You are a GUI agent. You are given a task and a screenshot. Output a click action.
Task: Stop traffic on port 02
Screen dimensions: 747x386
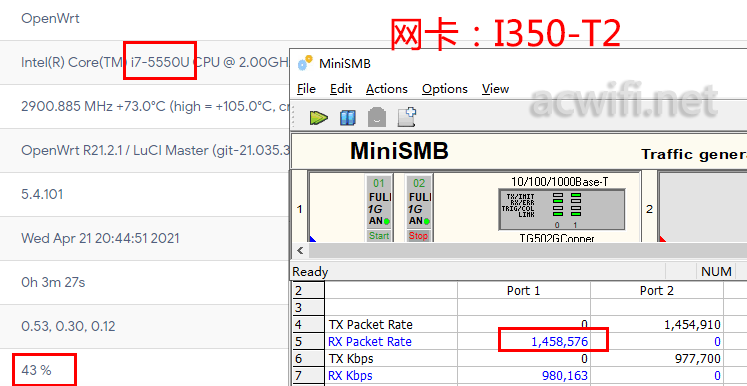[418, 236]
